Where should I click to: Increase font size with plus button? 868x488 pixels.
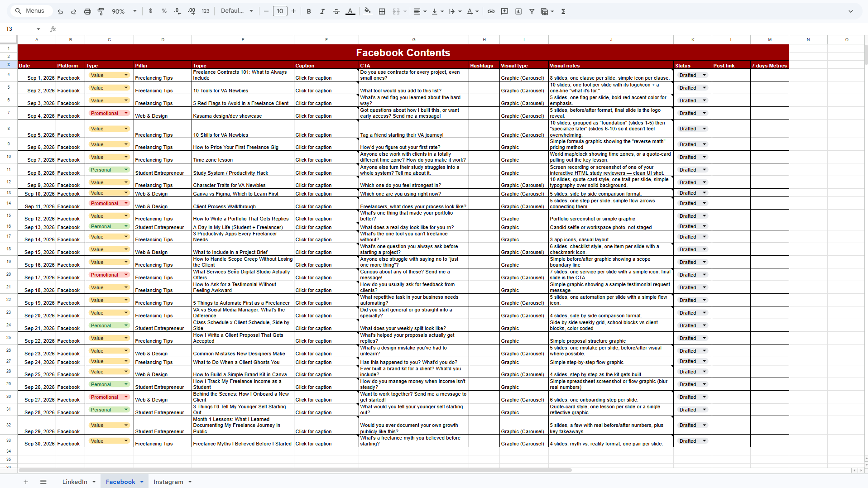click(x=293, y=11)
